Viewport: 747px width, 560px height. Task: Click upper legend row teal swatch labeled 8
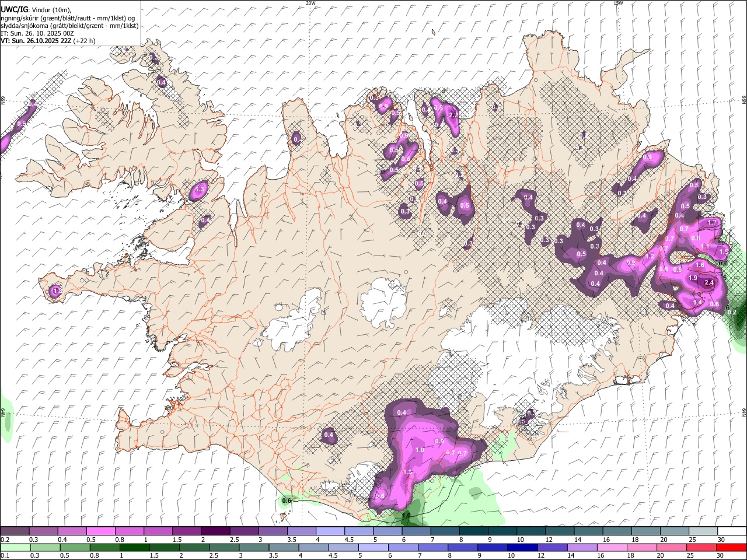click(474, 531)
